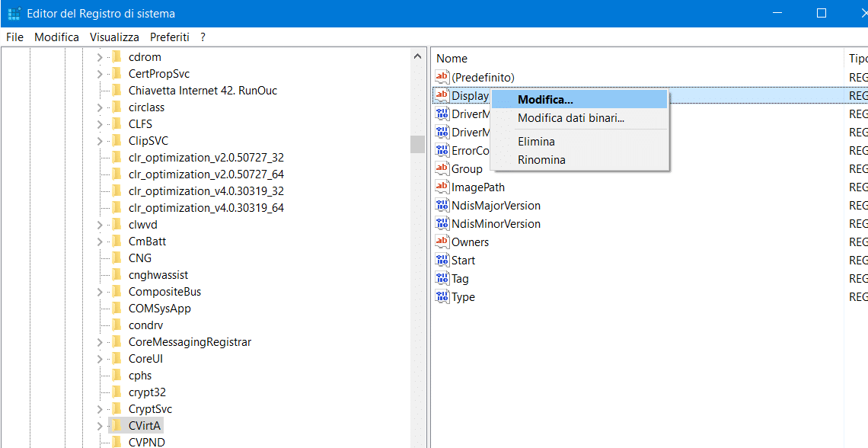868x448 pixels.
Task: Click the Type DWORD value icon
Action: [x=442, y=296]
